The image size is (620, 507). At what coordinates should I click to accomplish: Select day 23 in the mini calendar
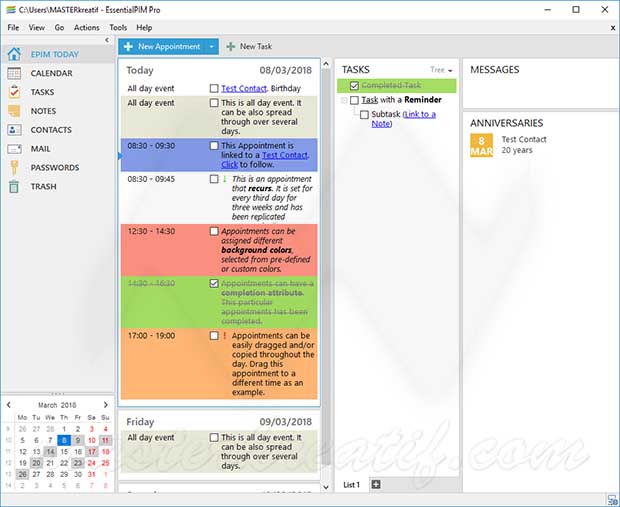point(78,463)
